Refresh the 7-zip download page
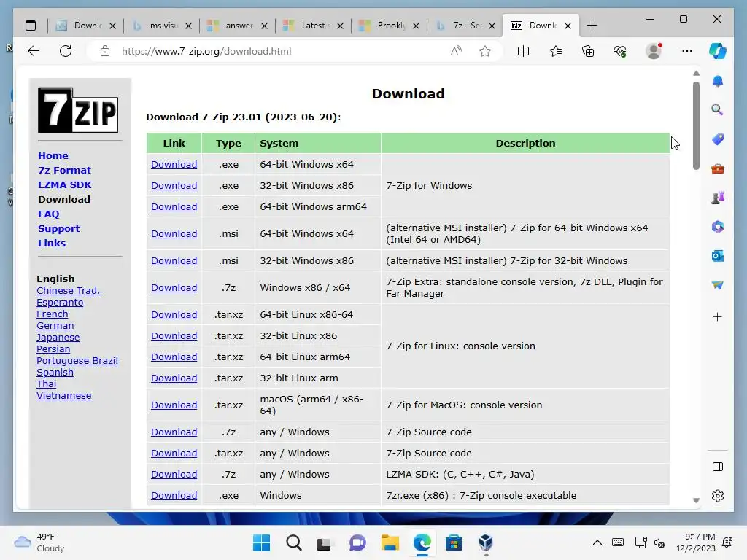Viewport: 747px width, 560px height. (x=66, y=51)
